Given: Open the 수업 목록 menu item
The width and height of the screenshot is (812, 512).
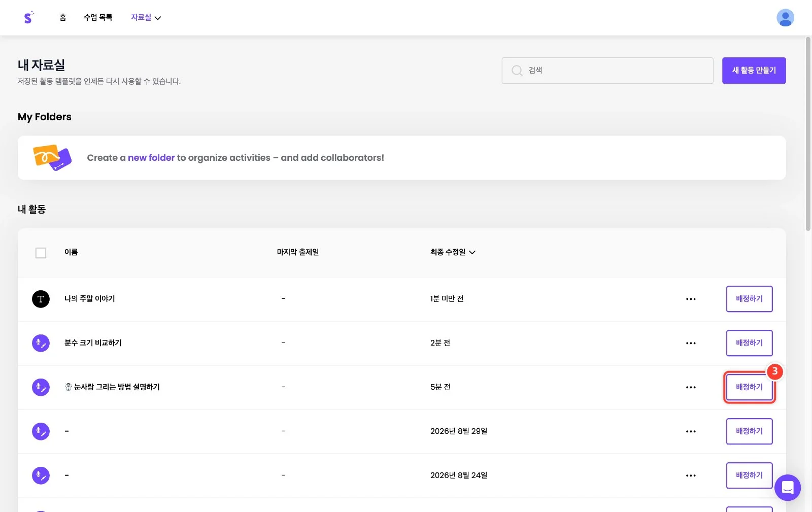Looking at the screenshot, I should [98, 17].
